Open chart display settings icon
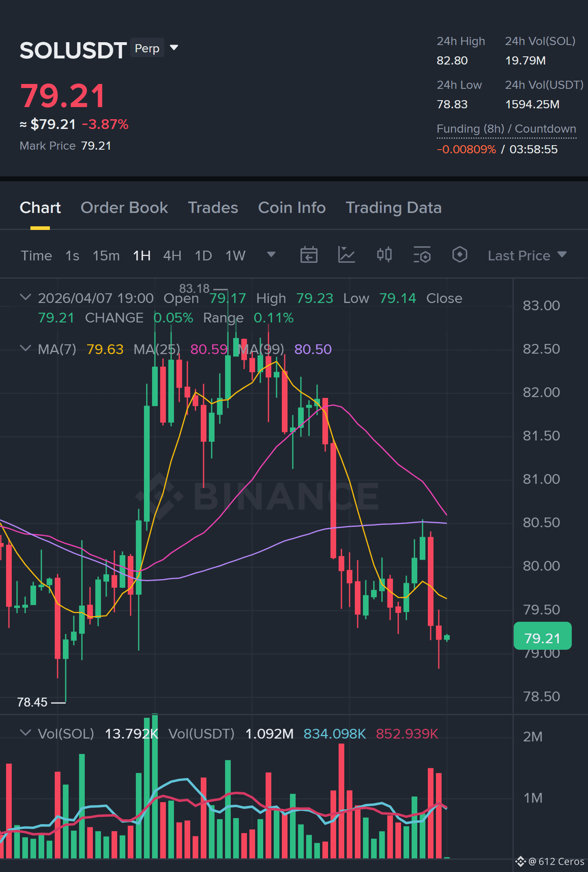 [x=422, y=255]
